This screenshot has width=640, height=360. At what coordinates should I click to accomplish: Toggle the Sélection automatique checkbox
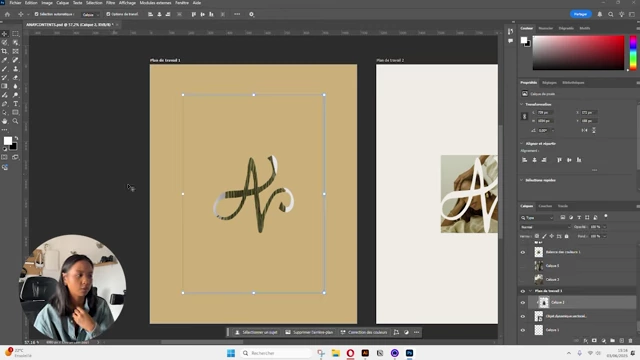tap(36, 14)
